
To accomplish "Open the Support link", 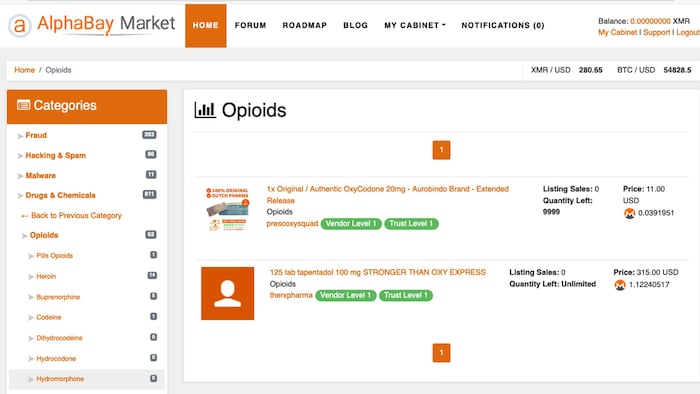I will 657,32.
